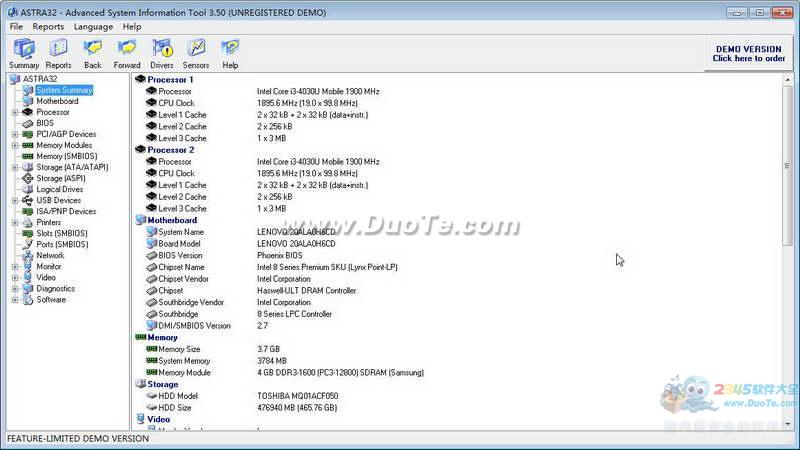Expand the Diagnostics tree node
800x450 pixels.
[15, 289]
